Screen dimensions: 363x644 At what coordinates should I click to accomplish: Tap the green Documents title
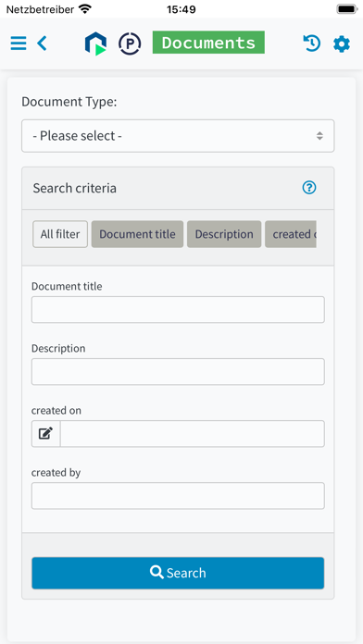point(208,43)
